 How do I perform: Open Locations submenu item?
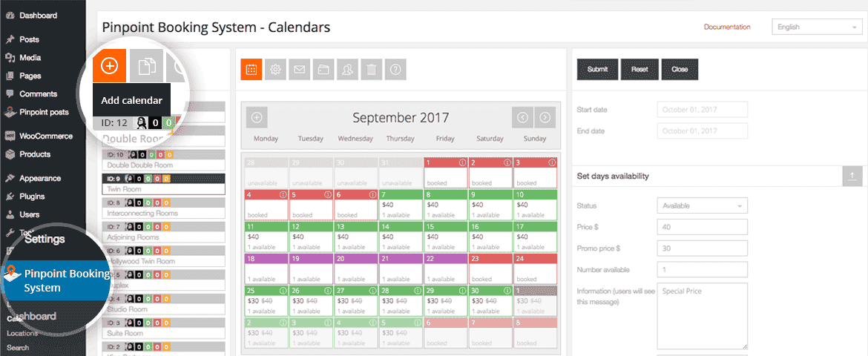pyautogui.click(x=22, y=333)
